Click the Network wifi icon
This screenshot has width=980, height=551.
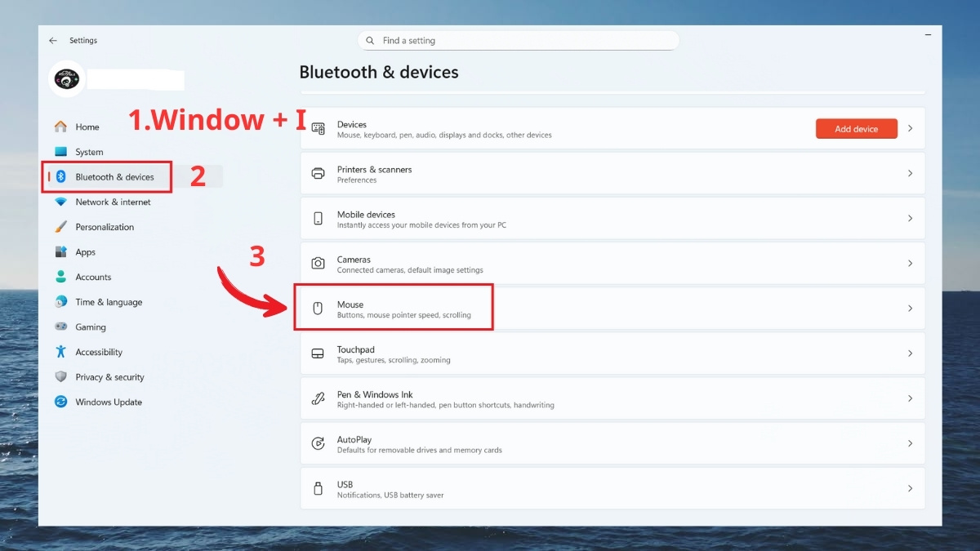click(x=60, y=202)
